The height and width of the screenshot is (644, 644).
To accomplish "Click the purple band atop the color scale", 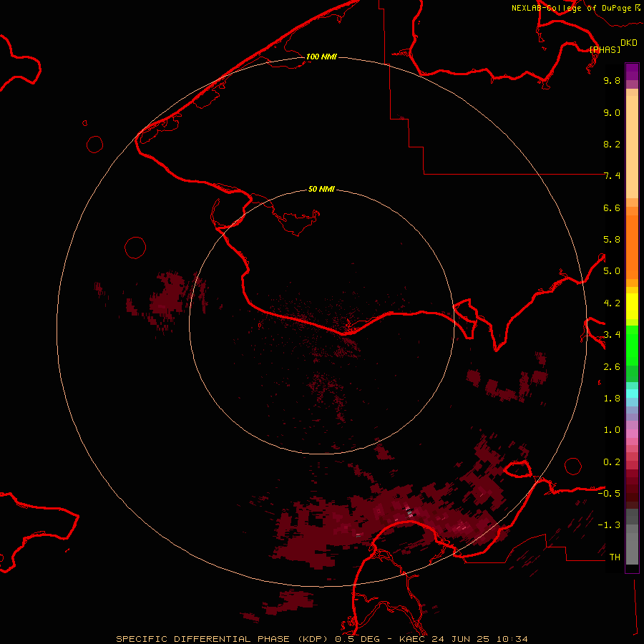I will (632, 72).
